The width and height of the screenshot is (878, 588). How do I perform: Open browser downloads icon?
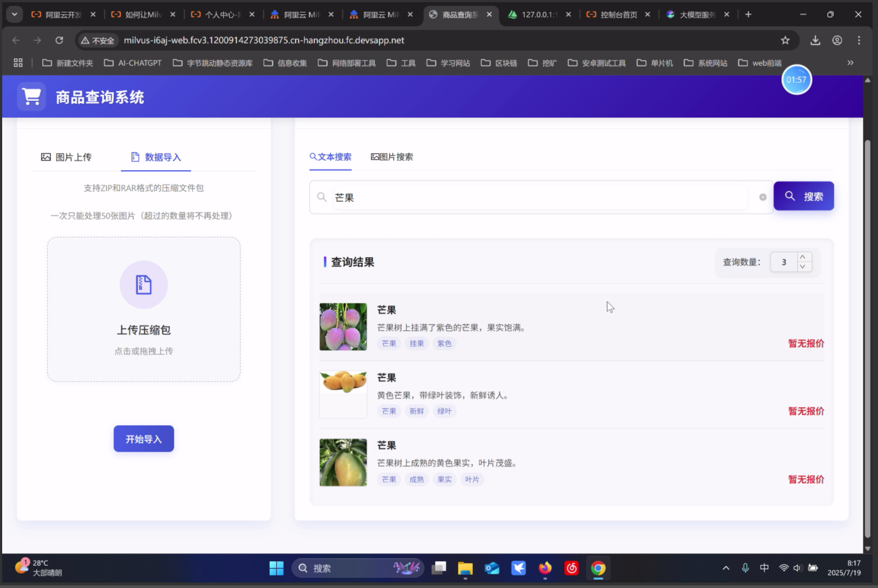[x=815, y=40]
